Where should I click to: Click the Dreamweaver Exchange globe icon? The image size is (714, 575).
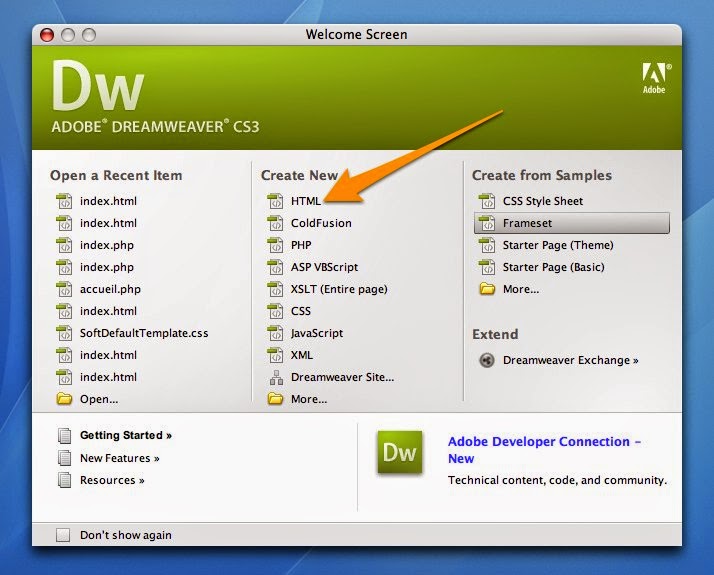pyautogui.click(x=487, y=361)
